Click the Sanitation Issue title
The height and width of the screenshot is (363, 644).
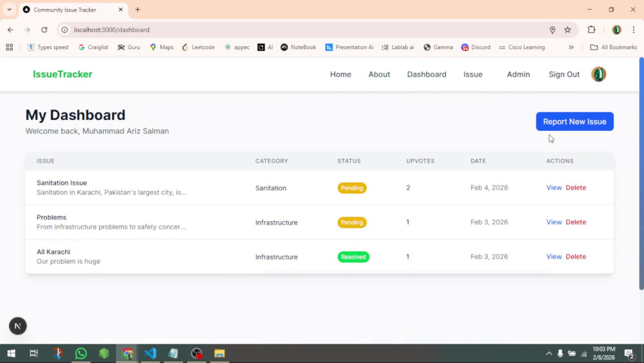point(62,183)
